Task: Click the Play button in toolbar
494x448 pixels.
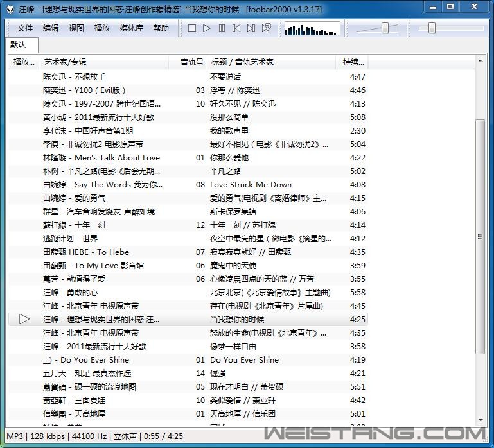Action: 207,28
